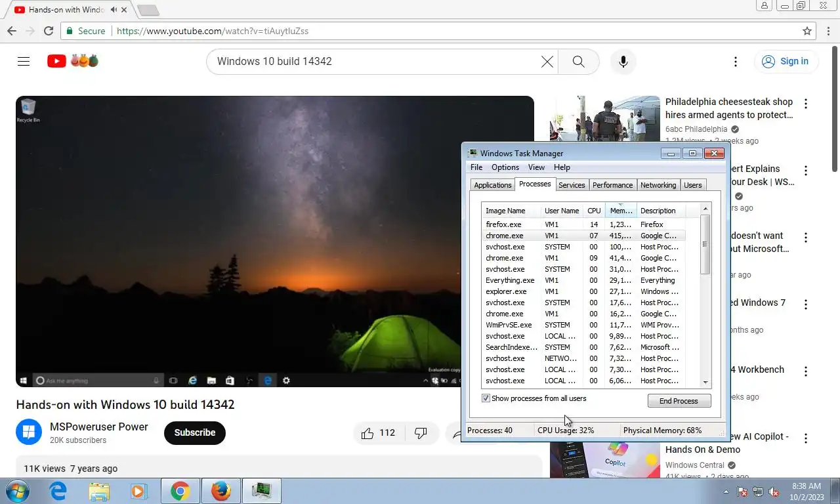
Task: Sort processes by Memory column
Action: (x=621, y=211)
